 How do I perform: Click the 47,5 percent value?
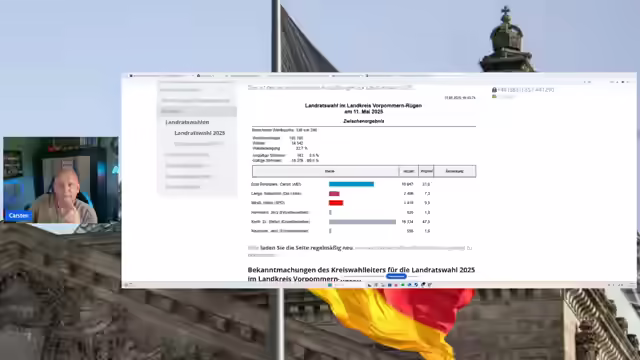pos(426,222)
